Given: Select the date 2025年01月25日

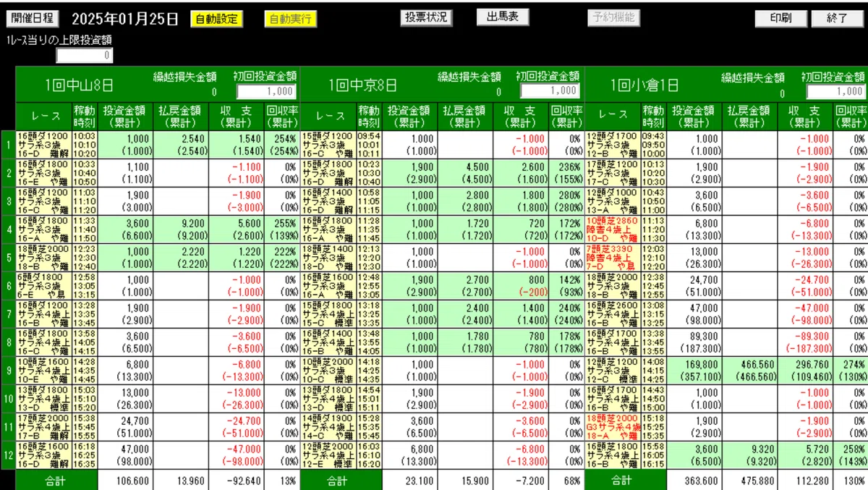Looking at the screenshot, I should pyautogui.click(x=125, y=19).
